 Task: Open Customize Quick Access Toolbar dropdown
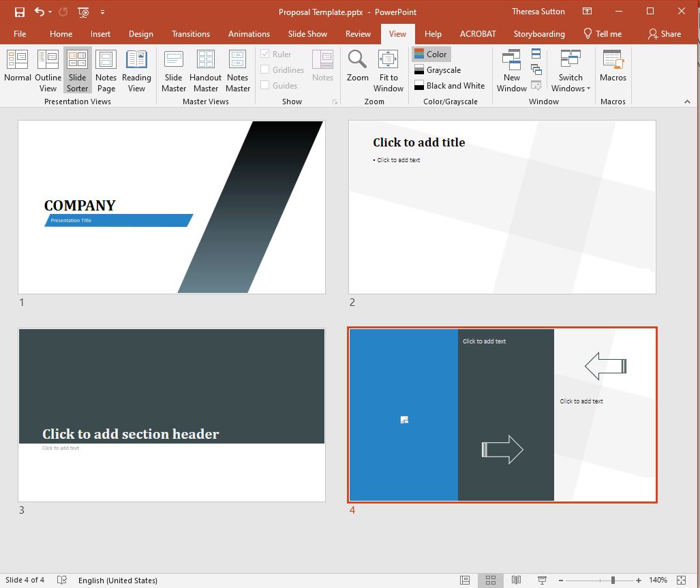coord(103,12)
